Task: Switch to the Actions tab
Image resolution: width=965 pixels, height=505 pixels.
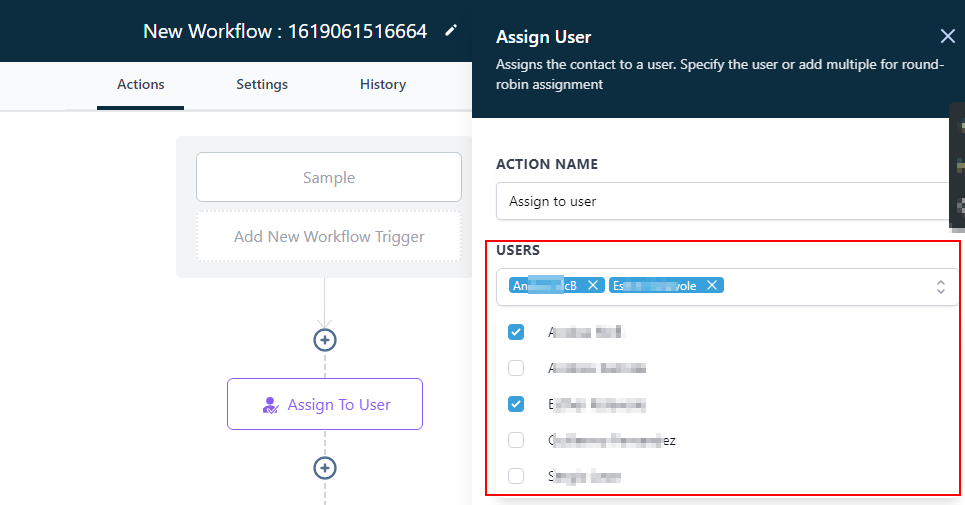Action: [x=141, y=85]
